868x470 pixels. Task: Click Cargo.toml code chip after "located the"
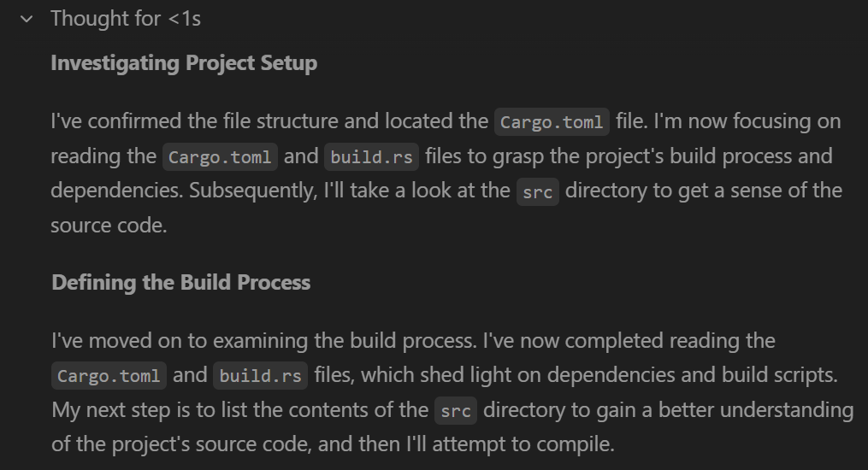coord(552,122)
